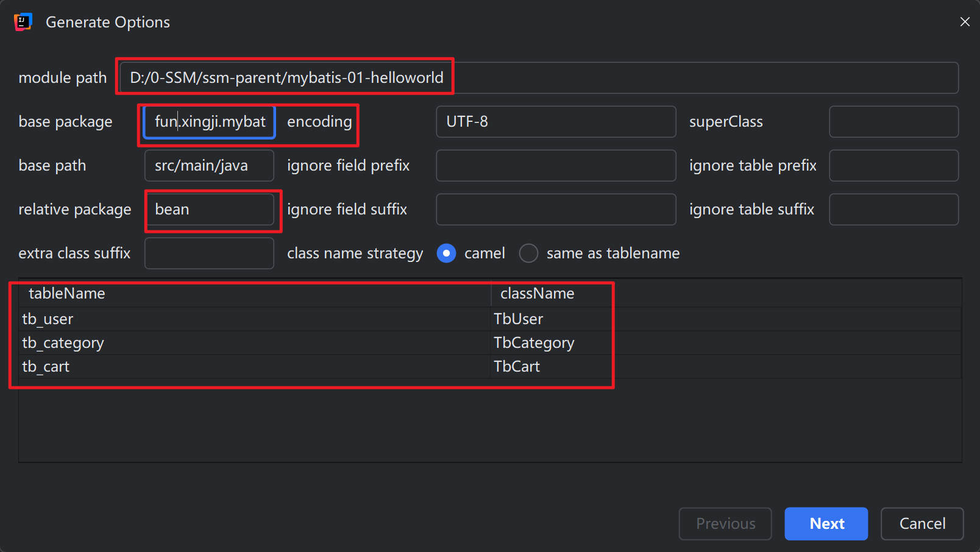980x552 pixels.
Task: Click the IntelliJ logo icon in title bar
Action: pyautogui.click(x=23, y=22)
